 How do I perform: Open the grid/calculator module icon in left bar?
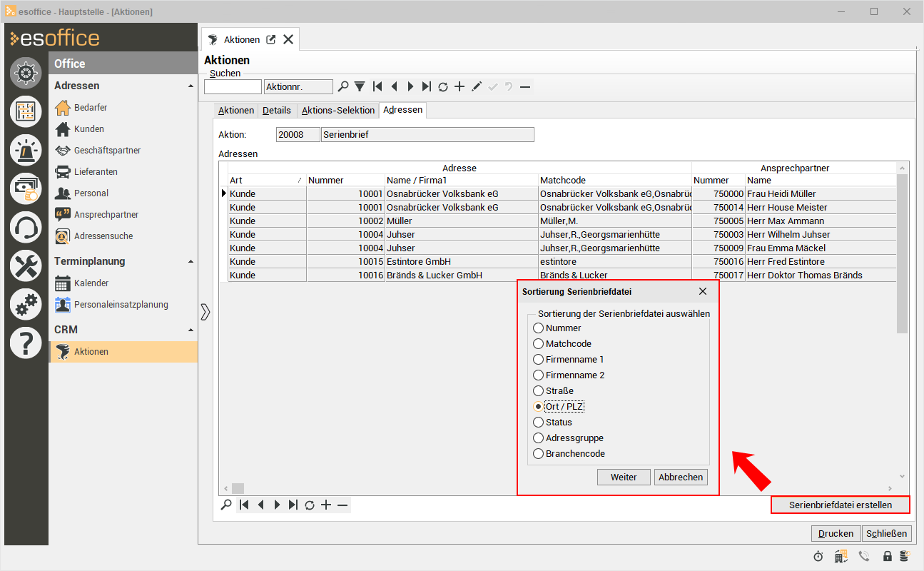click(x=26, y=111)
